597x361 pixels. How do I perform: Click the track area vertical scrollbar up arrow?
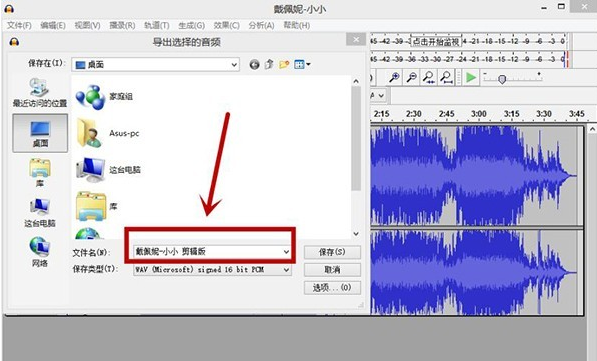(x=592, y=129)
